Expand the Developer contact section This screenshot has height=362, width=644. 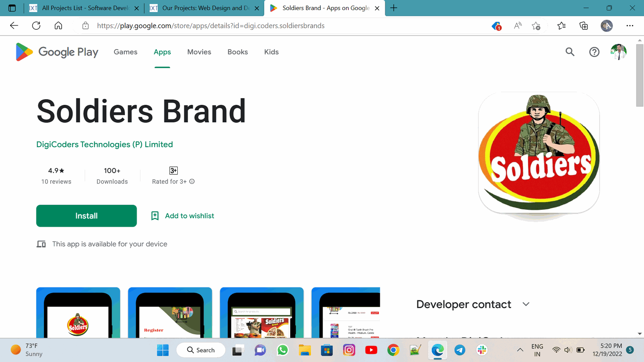coord(526,304)
